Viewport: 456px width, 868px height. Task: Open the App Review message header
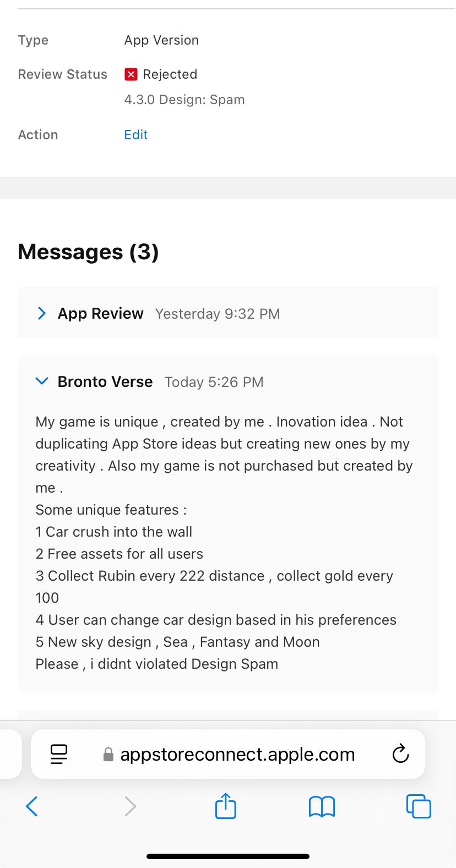pyautogui.click(x=228, y=313)
